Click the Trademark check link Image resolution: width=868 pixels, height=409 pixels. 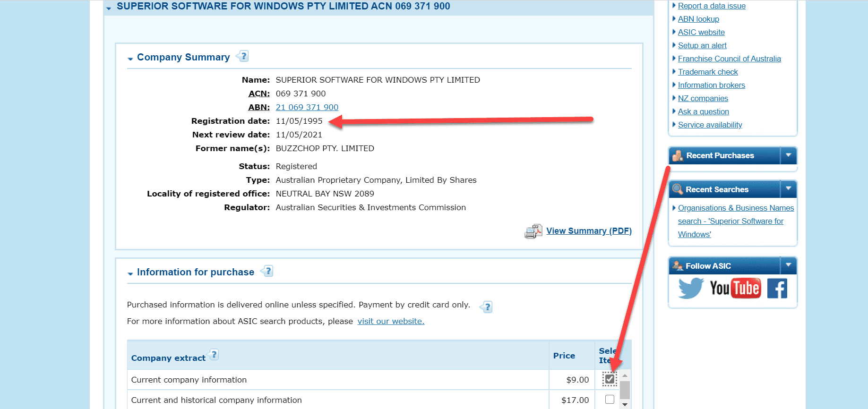click(x=707, y=72)
